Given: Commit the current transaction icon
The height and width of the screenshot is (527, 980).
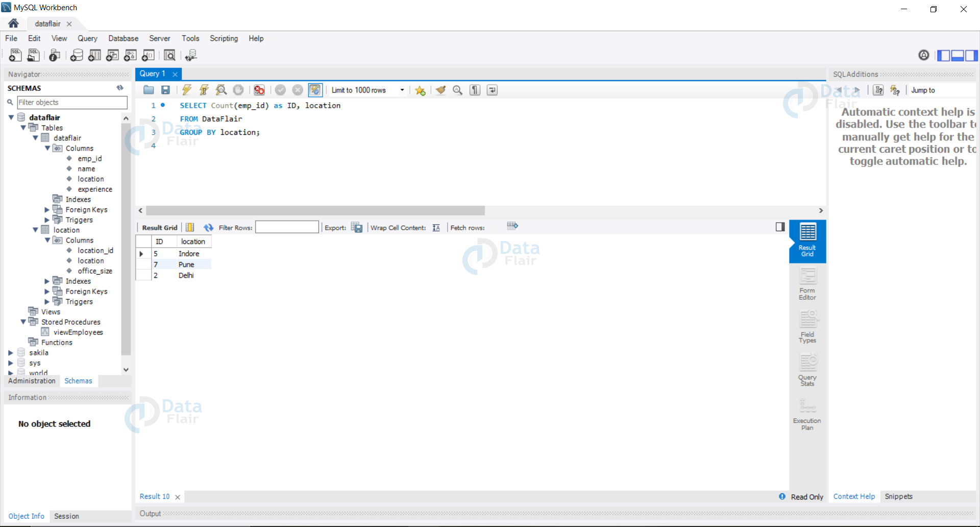Looking at the screenshot, I should 280,90.
